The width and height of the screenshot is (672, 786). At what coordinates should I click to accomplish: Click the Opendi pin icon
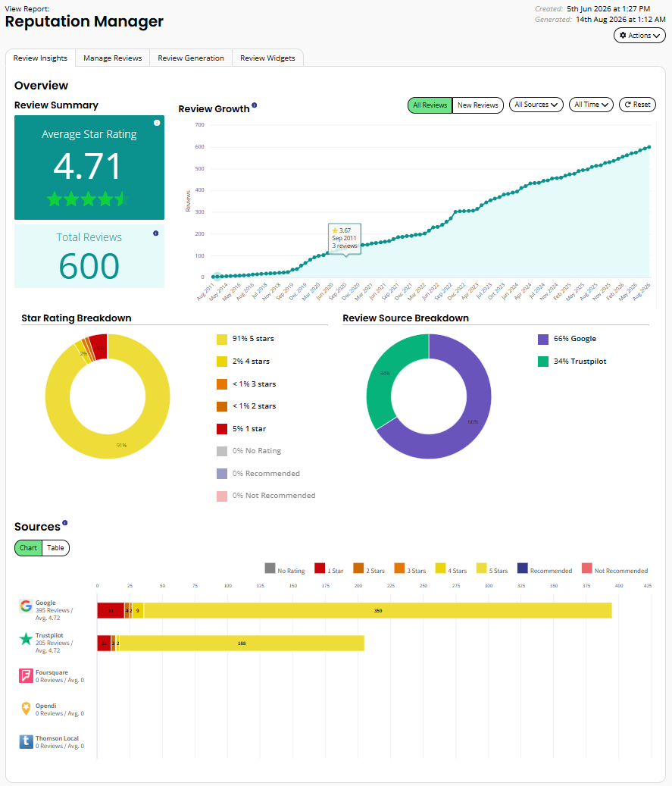click(26, 709)
